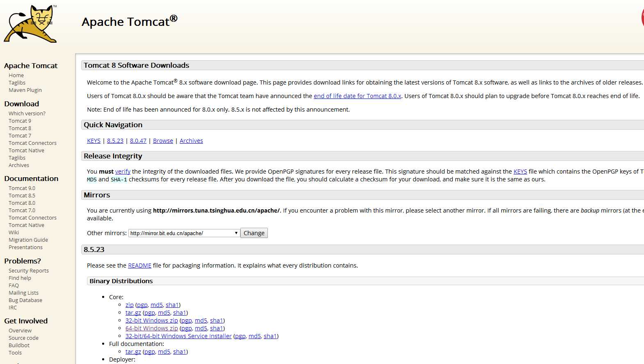Select Tomcat 9 under Download
The height and width of the screenshot is (364, 644).
click(x=20, y=121)
